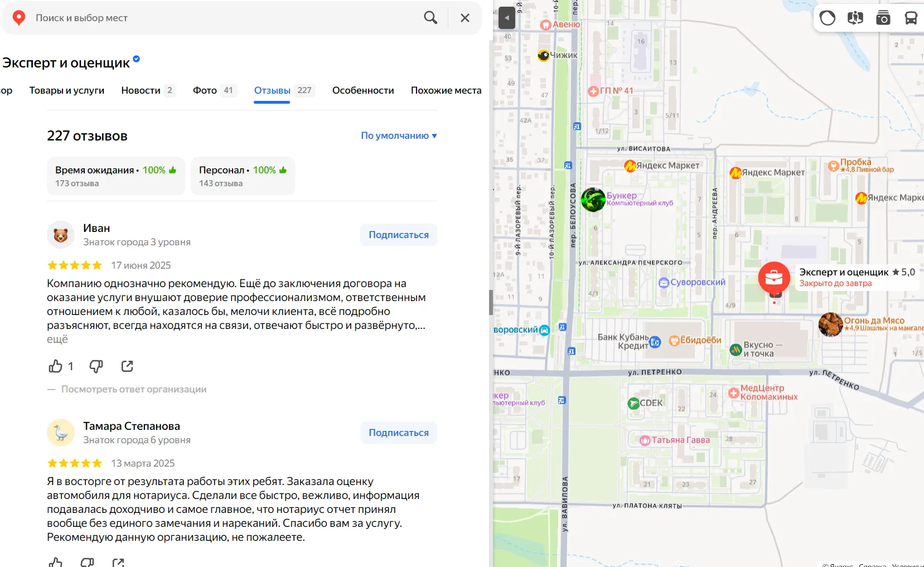Click the panel vertical scrollbar handle

click(x=491, y=302)
